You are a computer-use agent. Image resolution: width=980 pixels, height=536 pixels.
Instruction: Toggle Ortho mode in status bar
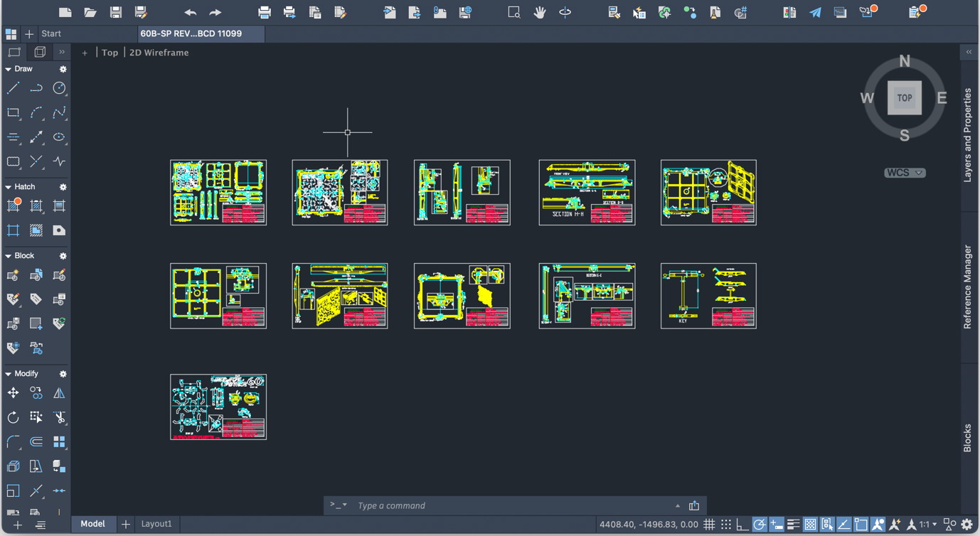click(x=742, y=525)
